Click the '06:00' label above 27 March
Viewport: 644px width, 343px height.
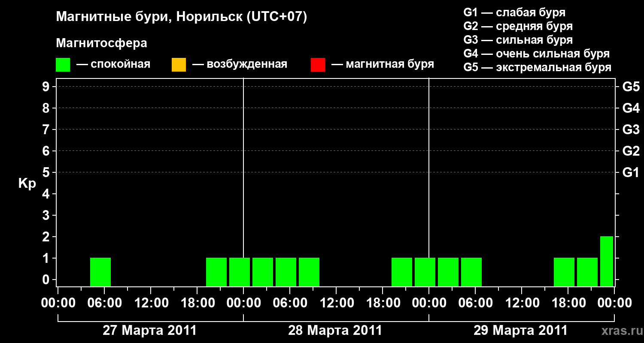click(104, 303)
